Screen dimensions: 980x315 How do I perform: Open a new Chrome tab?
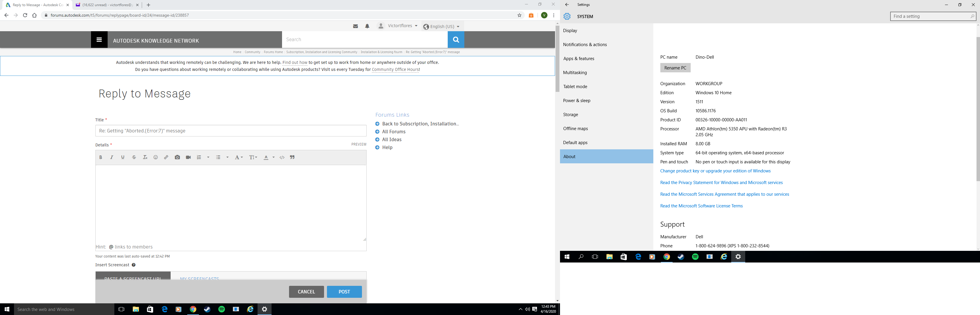[x=148, y=5]
